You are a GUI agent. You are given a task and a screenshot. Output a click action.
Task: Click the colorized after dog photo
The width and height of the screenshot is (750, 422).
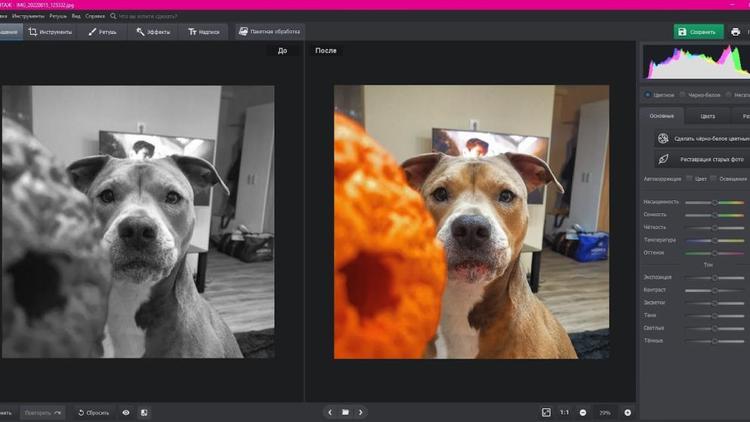tap(472, 222)
